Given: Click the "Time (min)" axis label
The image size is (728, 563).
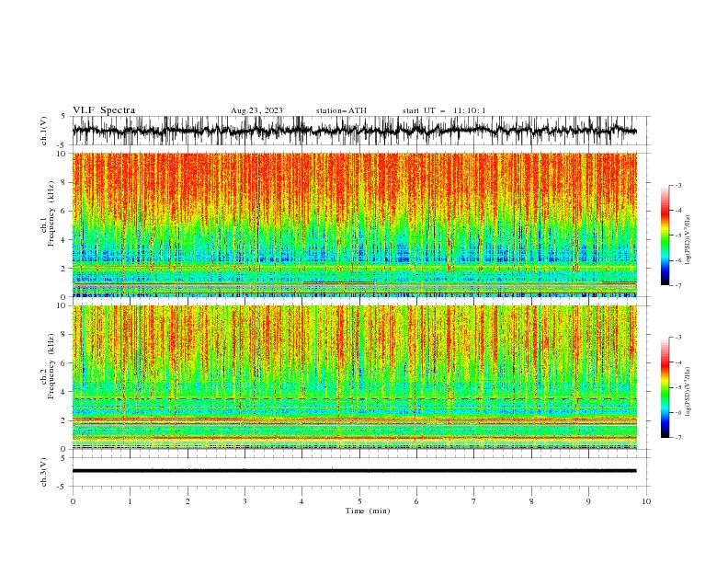Looking at the screenshot, I should click(368, 511).
